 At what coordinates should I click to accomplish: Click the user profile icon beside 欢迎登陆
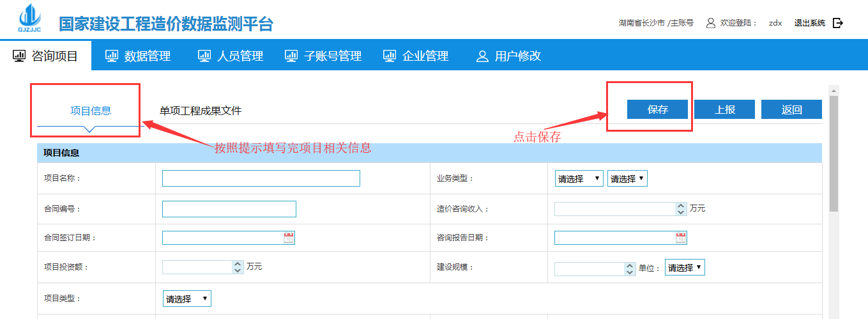tap(710, 23)
